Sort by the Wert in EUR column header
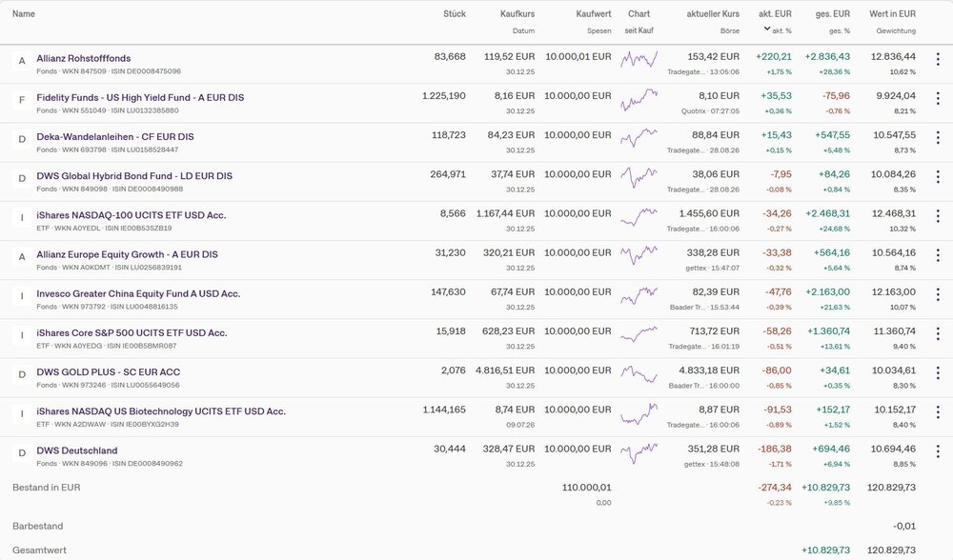 (892, 14)
